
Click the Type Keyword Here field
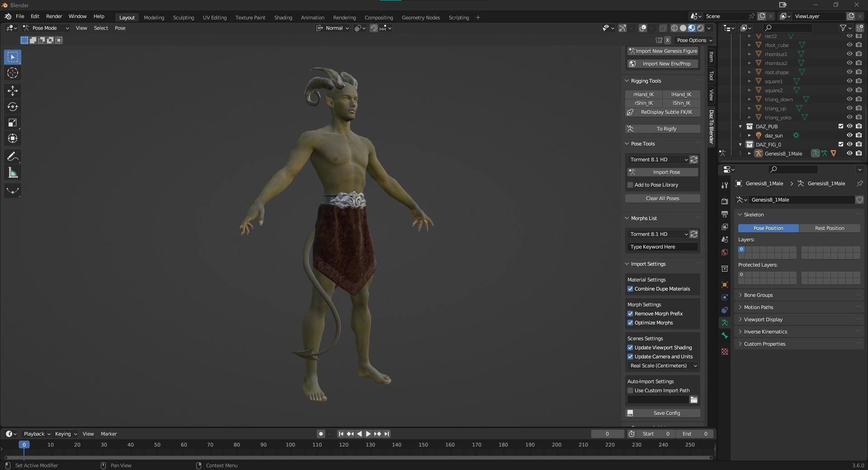coord(662,247)
